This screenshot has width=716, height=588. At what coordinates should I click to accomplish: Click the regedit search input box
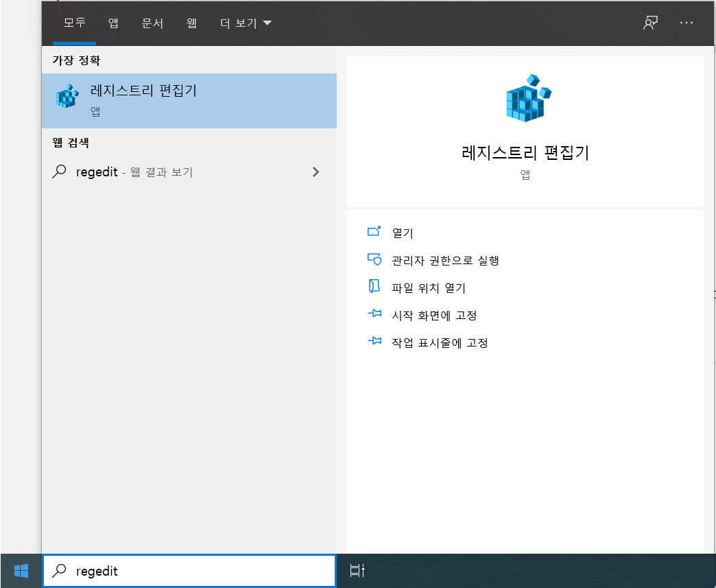tap(199, 571)
